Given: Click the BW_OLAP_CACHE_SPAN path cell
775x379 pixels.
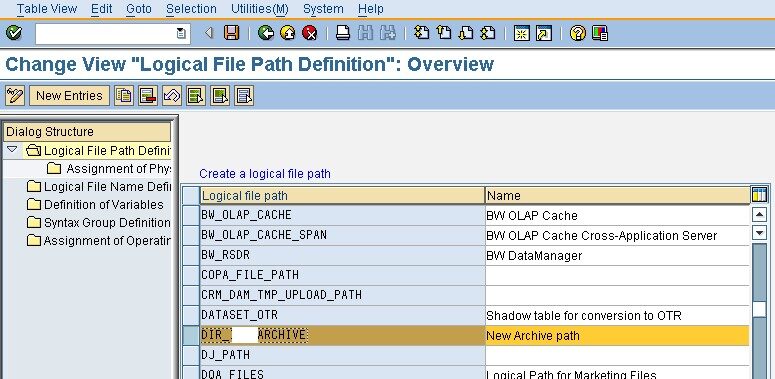Looking at the screenshot, I should point(342,235).
